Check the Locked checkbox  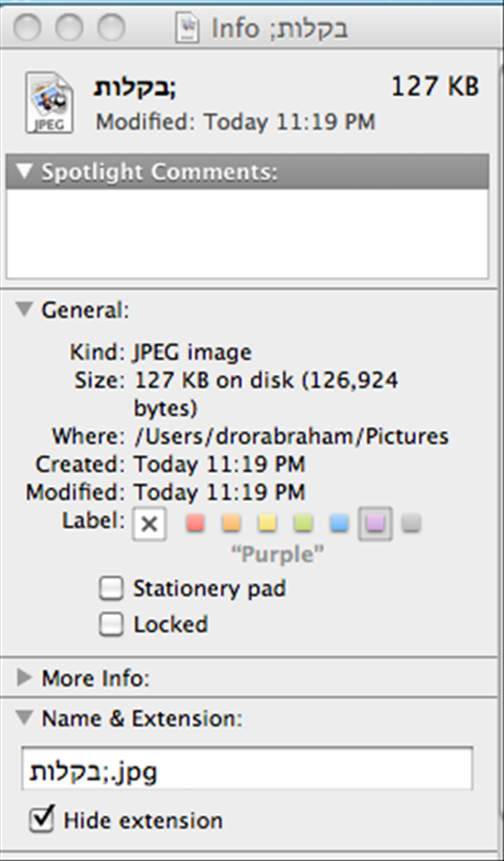point(111,625)
